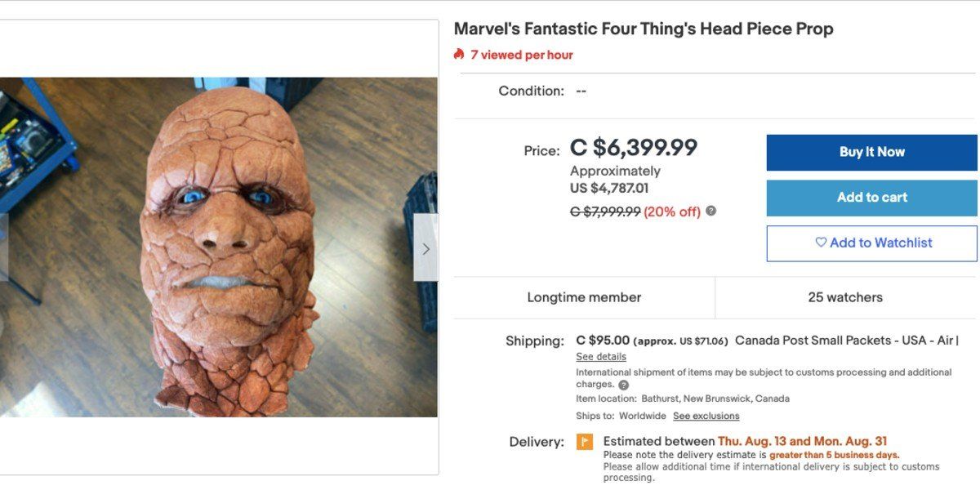Click the help icon beside "(20% off)"

[x=710, y=211]
